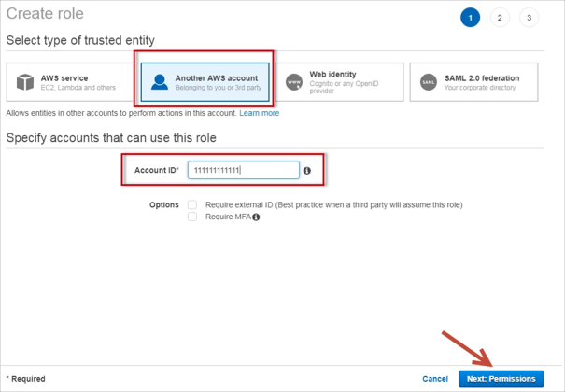
Task: Open the info icon next to Require MFA
Action: [256, 217]
